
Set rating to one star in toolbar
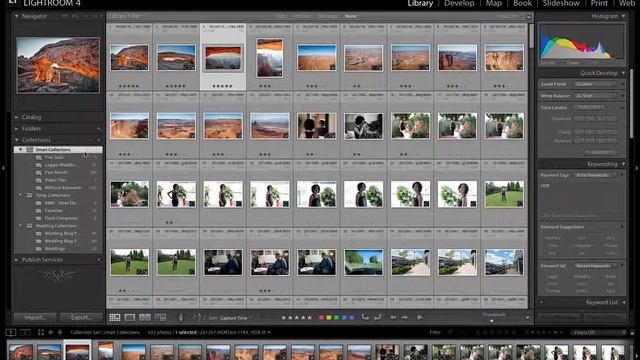click(284, 318)
